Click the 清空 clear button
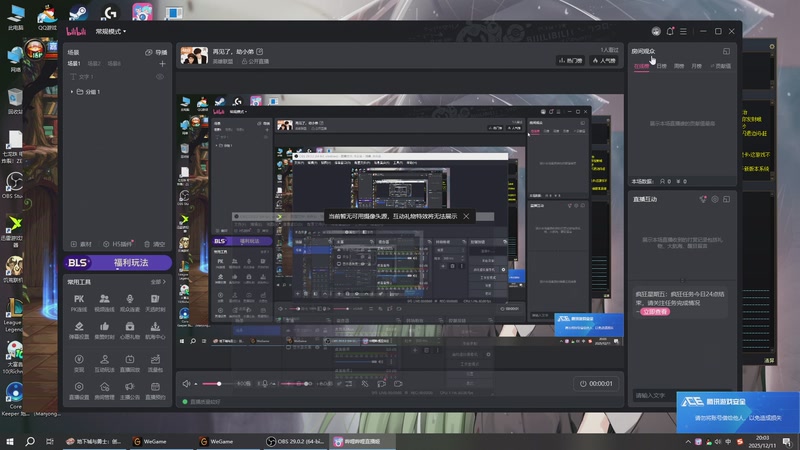Image resolution: width=800 pixels, height=450 pixels. coord(155,244)
